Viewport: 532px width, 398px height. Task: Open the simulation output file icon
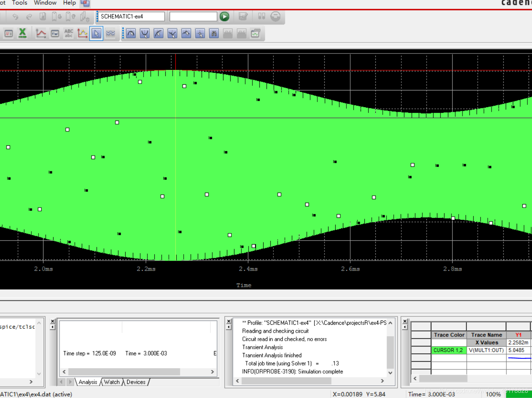[8, 34]
